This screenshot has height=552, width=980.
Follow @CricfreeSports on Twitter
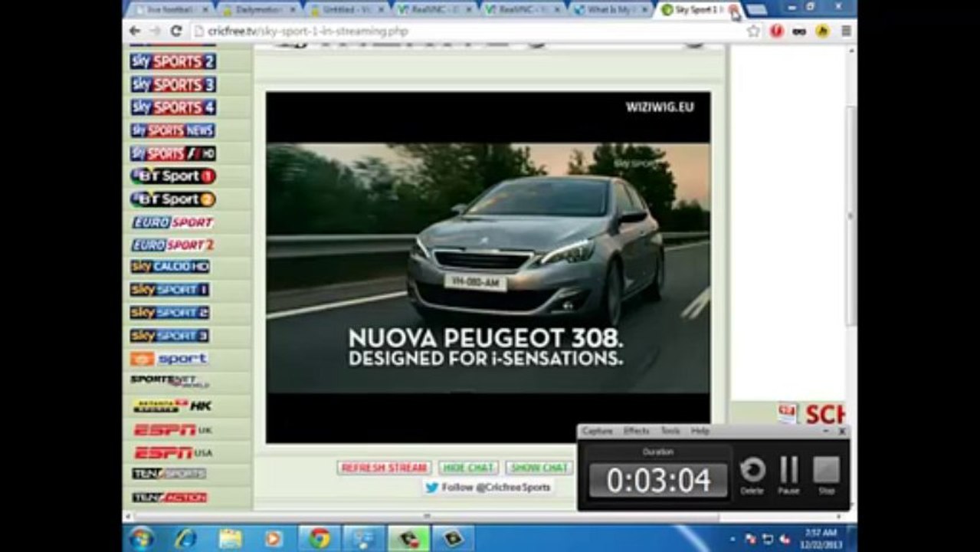488,488
